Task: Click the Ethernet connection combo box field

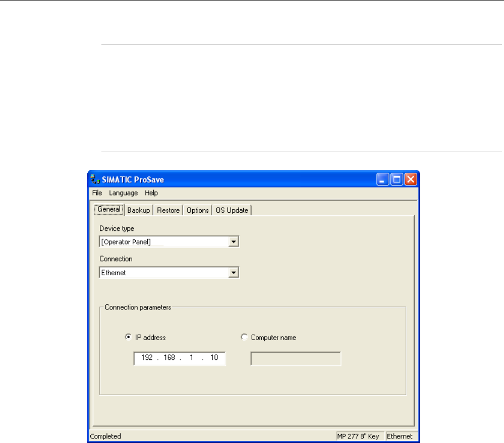Action: [169, 273]
